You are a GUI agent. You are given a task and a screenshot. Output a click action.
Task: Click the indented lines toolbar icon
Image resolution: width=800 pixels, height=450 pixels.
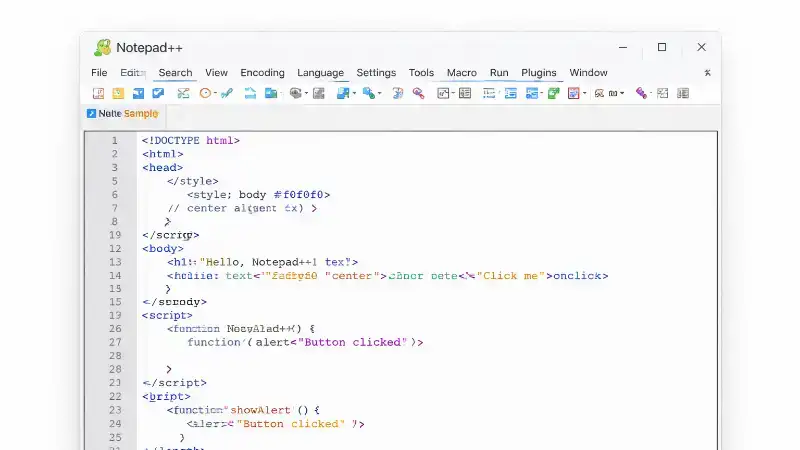489,93
